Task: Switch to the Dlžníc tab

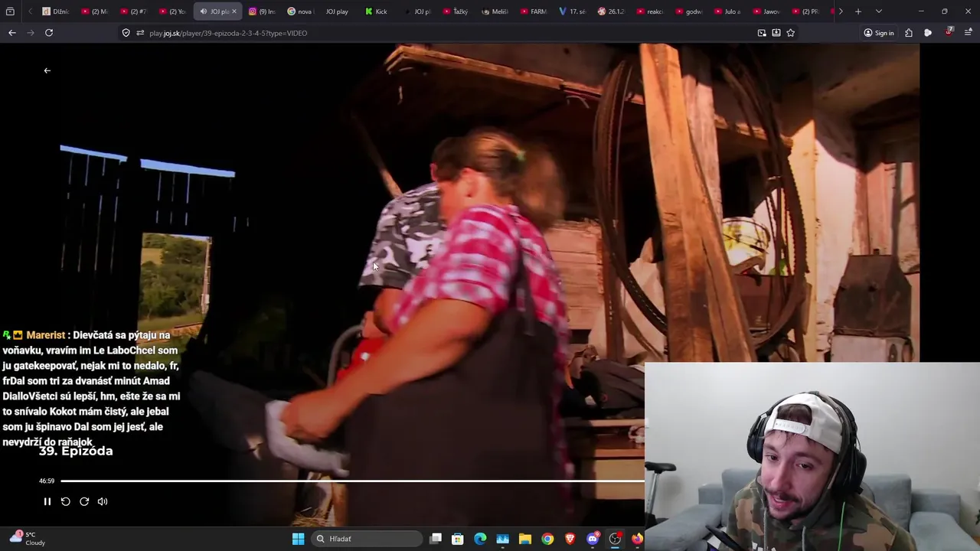Action: coord(56,11)
